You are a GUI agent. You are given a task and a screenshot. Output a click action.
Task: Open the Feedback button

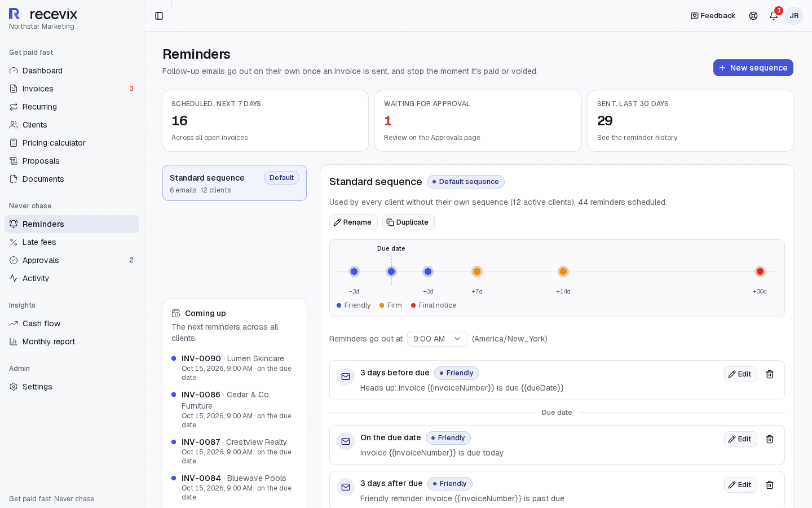coord(713,16)
